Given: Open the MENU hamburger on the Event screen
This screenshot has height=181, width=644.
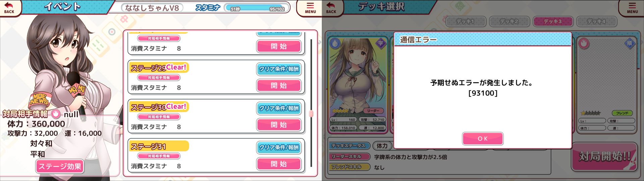Looking at the screenshot, I should [310, 8].
